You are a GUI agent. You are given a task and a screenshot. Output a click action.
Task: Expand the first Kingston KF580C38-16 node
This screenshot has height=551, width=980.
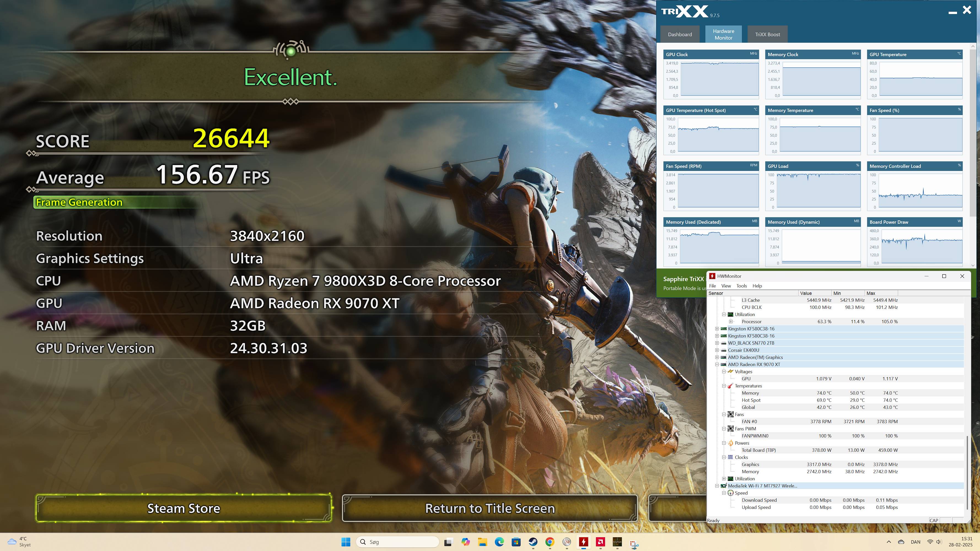click(x=717, y=329)
